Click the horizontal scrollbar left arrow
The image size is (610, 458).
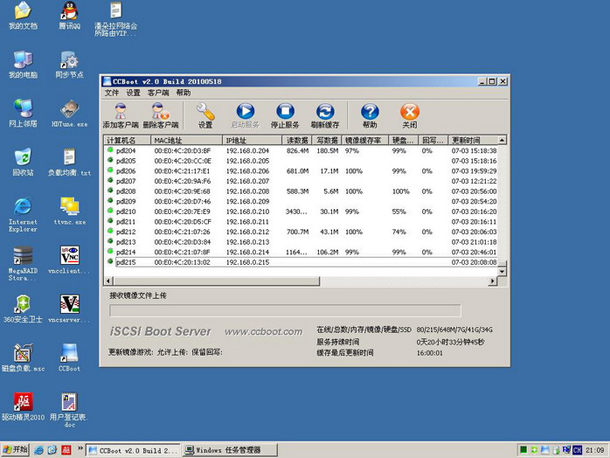109,281
